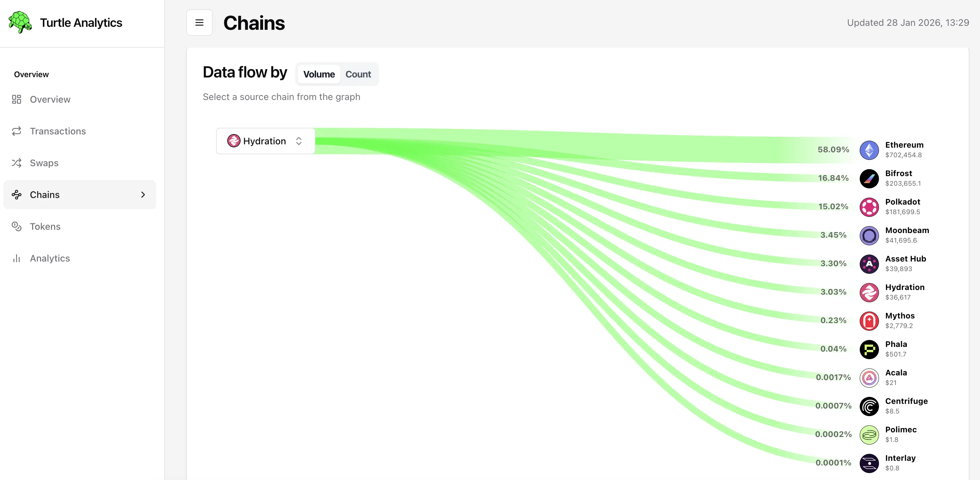Select the Asset Hub icon

869,264
